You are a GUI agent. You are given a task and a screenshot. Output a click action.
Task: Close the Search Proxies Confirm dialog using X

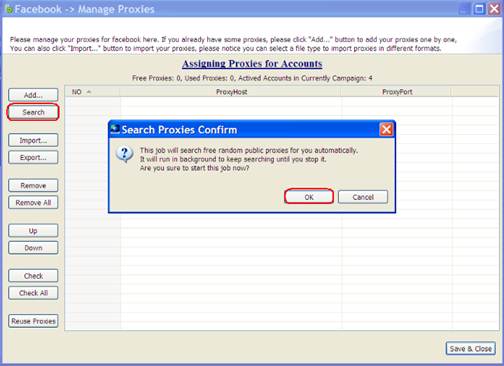tap(386, 129)
